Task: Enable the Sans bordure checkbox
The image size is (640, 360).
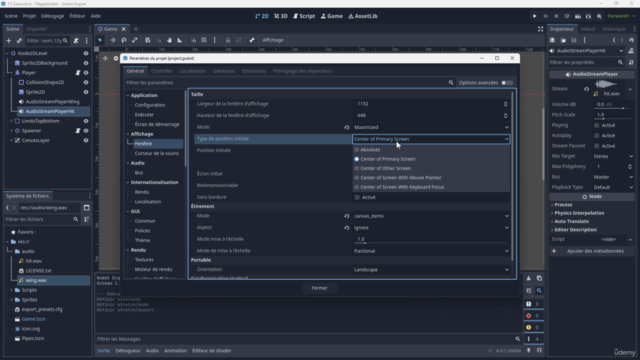Action: (357, 197)
